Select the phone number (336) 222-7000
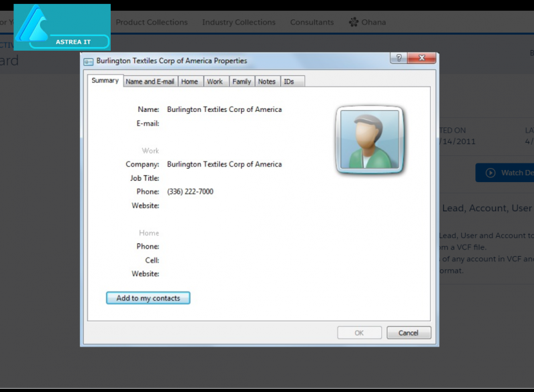Image resolution: width=534 pixels, height=392 pixels. tap(190, 191)
